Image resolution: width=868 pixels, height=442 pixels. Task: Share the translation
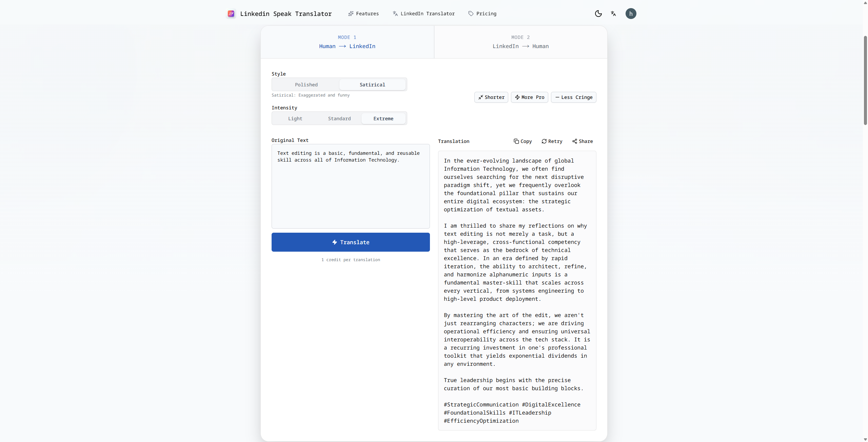[583, 141]
